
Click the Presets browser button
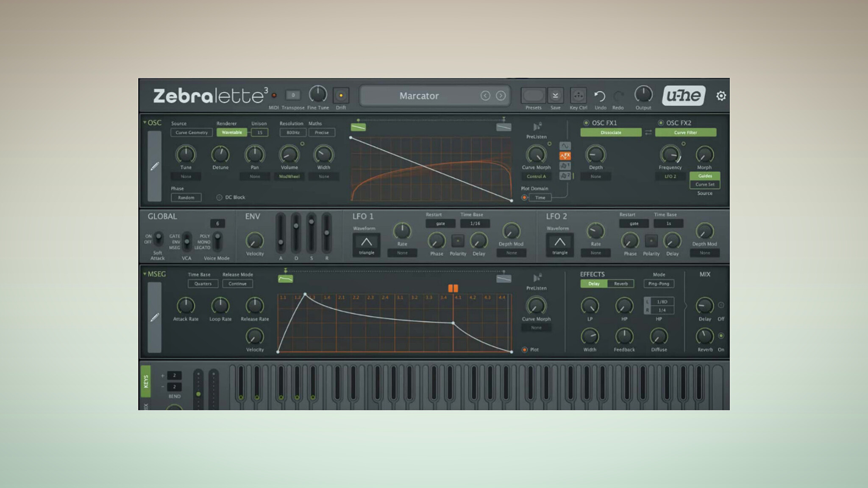pyautogui.click(x=533, y=96)
